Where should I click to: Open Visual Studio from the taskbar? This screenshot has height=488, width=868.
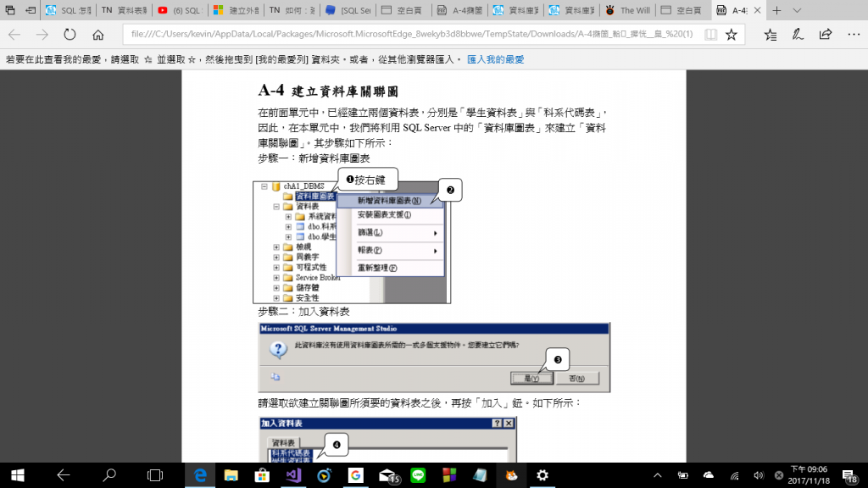[293, 475]
